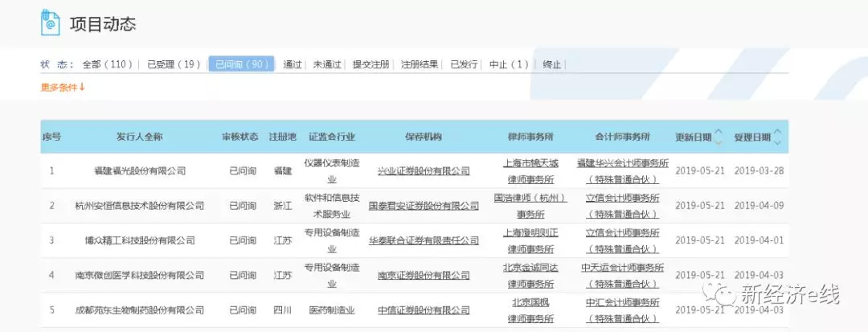This screenshot has height=332, width=868.
Task: Click issuer 南京微创医学科技股份有限公司
Action: 140,276
